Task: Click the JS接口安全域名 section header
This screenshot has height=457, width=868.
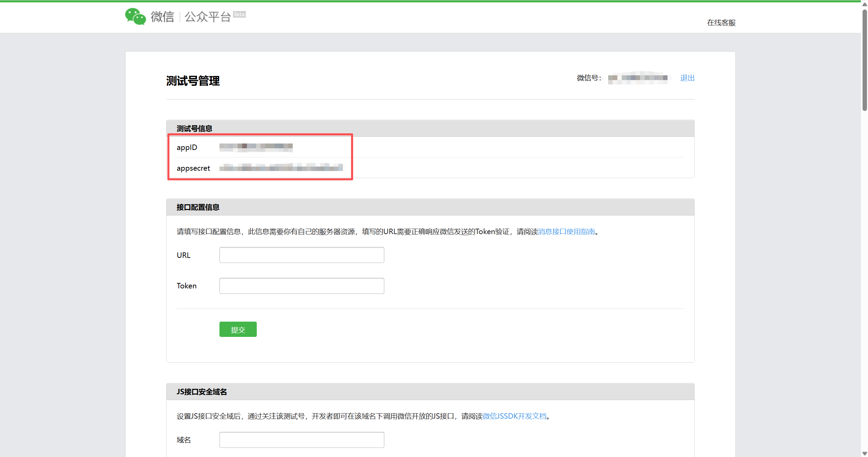Action: (x=201, y=392)
